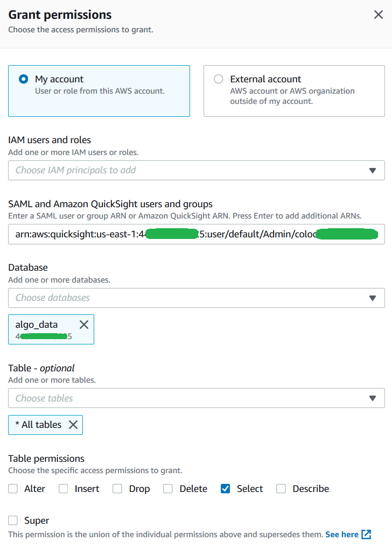This screenshot has height=556, width=392.
Task: Open the IAM principals dropdown arrow
Action: [373, 171]
